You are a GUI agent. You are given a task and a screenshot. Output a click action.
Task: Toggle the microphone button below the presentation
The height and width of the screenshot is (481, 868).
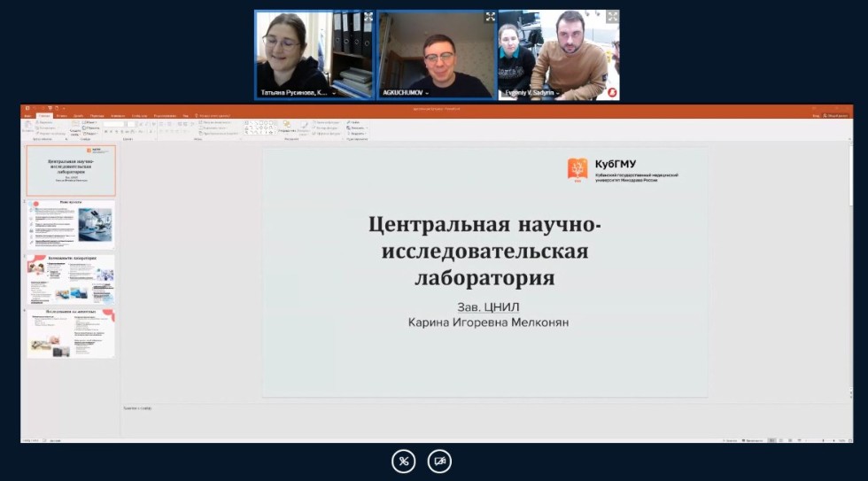tap(404, 461)
